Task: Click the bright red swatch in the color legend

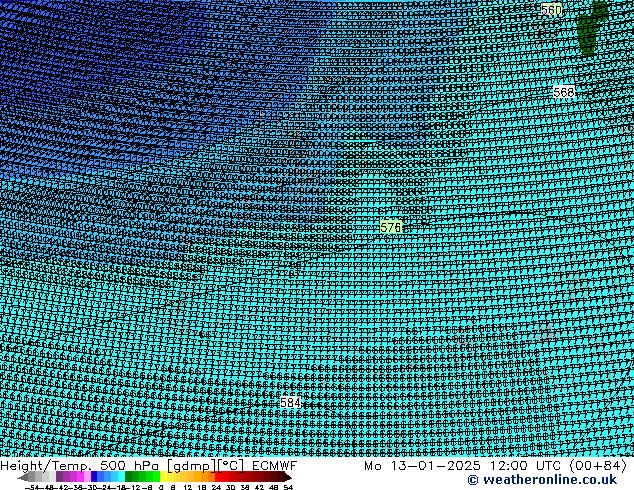Action: (219, 477)
